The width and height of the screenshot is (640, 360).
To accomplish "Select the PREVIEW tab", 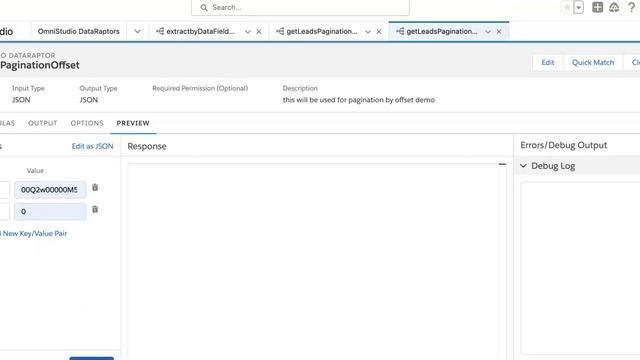I will [133, 123].
